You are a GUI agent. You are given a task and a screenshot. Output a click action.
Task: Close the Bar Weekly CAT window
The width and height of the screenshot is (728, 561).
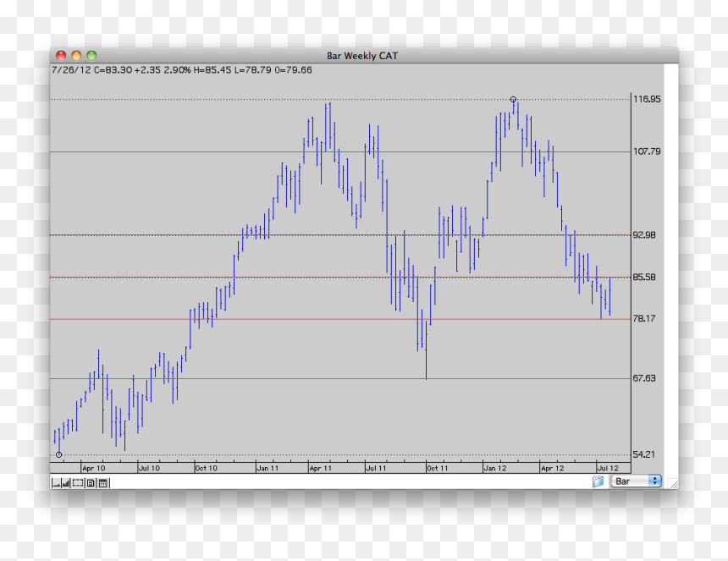pyautogui.click(x=61, y=56)
